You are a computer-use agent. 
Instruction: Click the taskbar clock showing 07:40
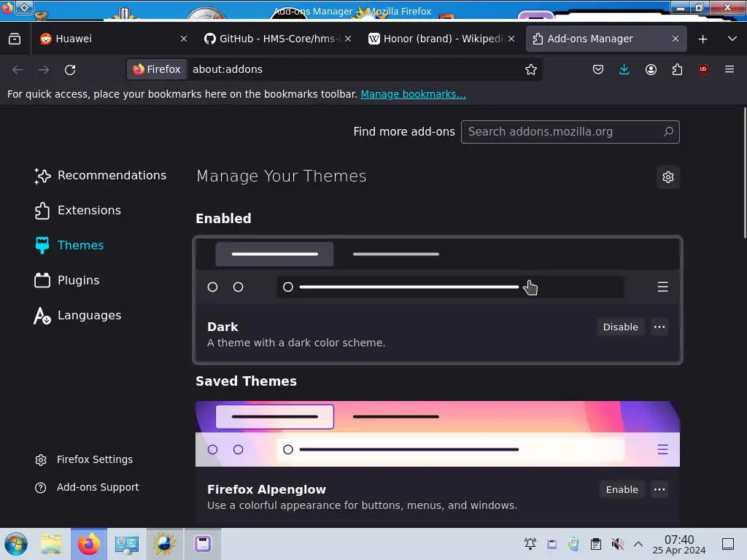(x=679, y=544)
